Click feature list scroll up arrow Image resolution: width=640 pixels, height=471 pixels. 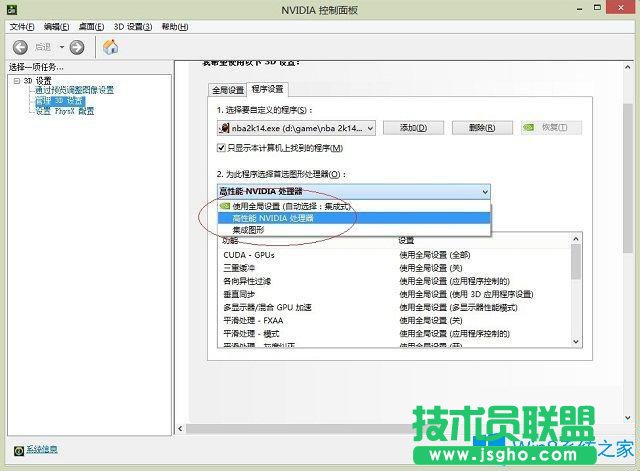[576, 239]
